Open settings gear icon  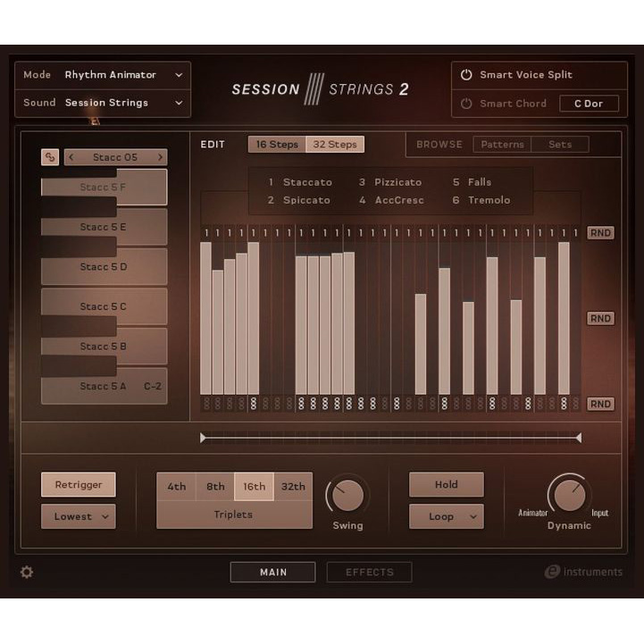27,572
